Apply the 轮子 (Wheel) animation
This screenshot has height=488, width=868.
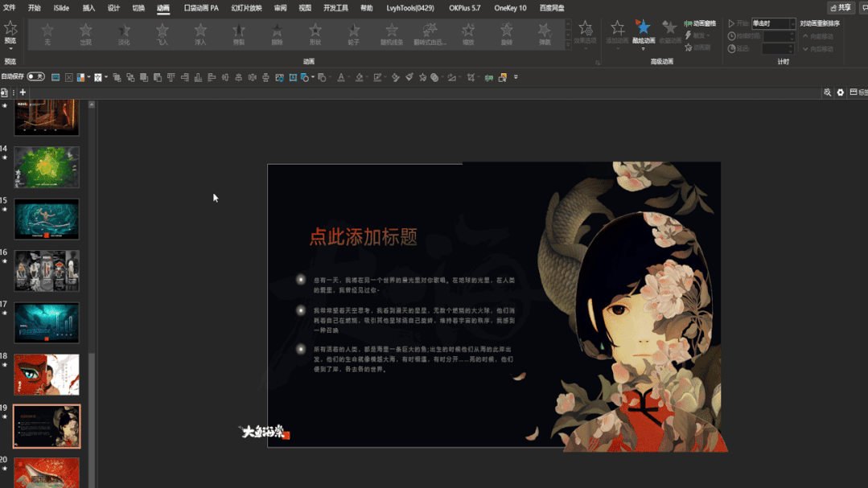pyautogui.click(x=353, y=33)
